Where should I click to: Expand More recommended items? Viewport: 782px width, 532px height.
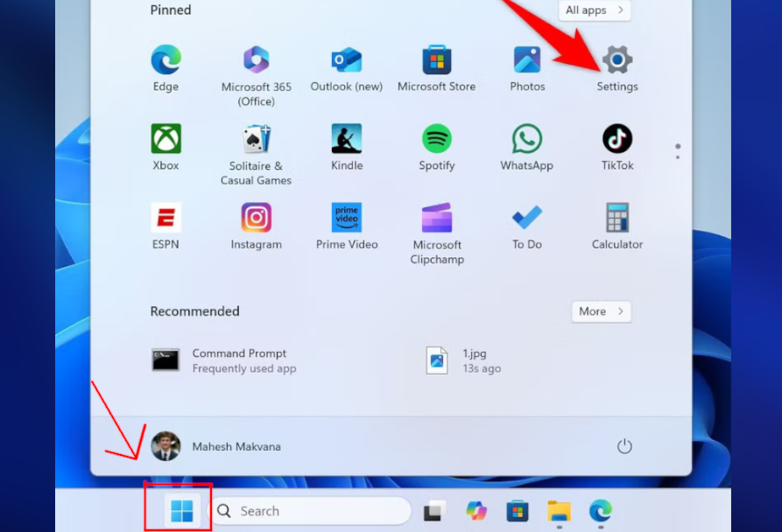click(601, 311)
